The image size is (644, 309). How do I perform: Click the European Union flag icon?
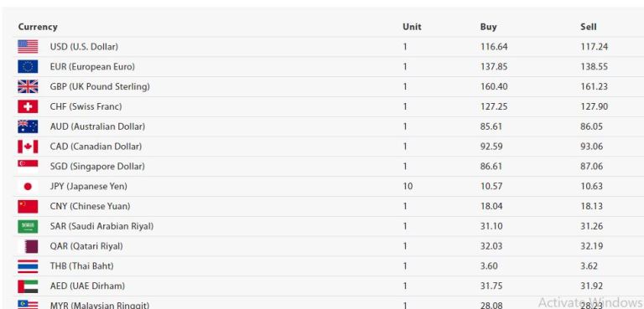click(28, 66)
